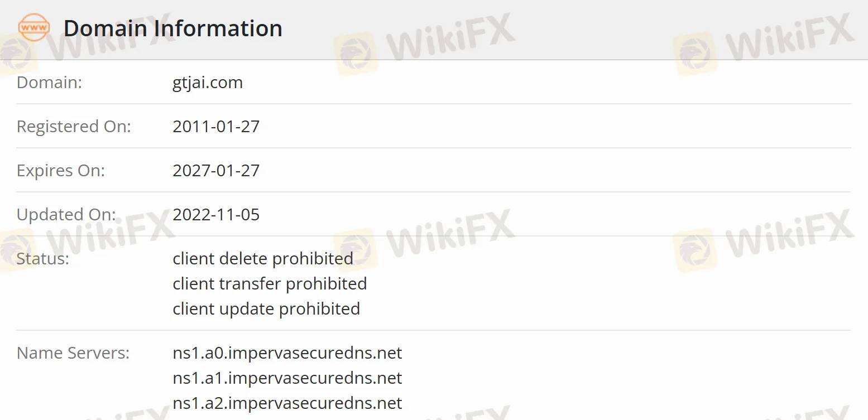The height and width of the screenshot is (420, 868).
Task: Click the Registered On label
Action: pos(74,127)
